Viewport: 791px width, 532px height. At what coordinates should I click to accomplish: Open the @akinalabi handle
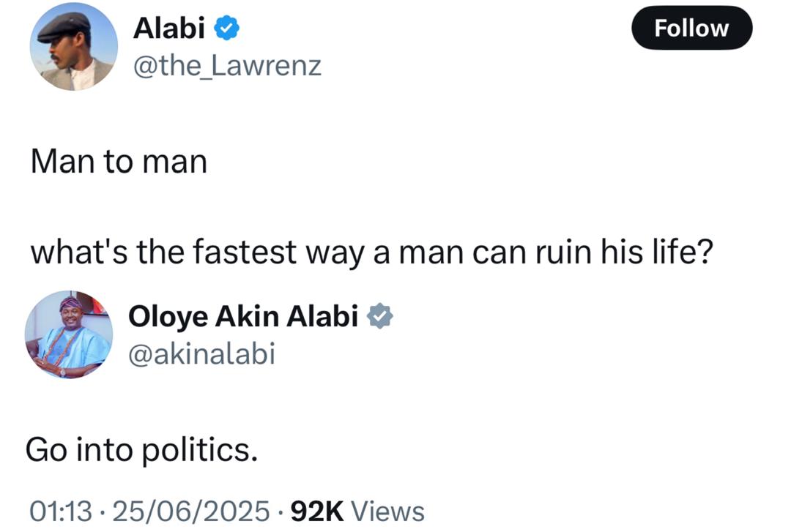[203, 353]
